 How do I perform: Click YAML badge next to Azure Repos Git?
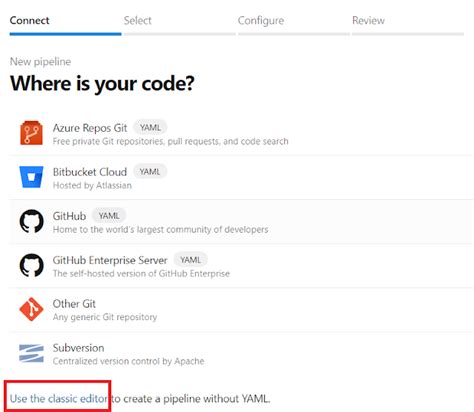pyautogui.click(x=150, y=128)
